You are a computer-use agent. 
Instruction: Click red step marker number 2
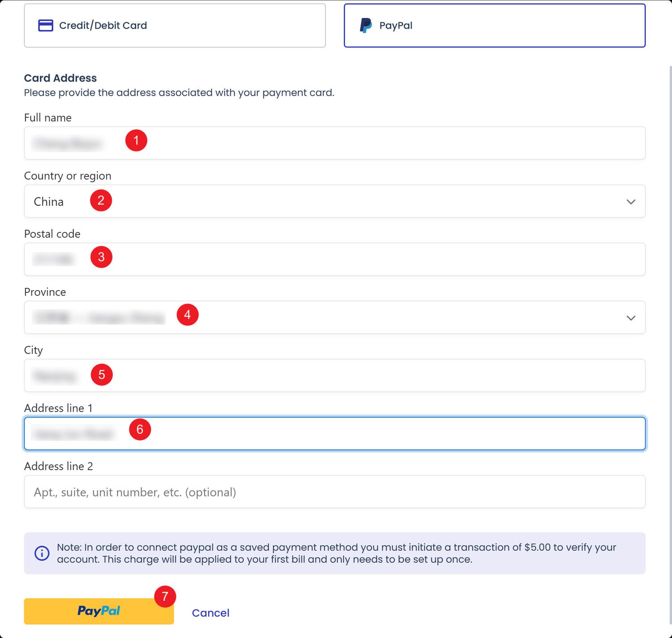[101, 200]
